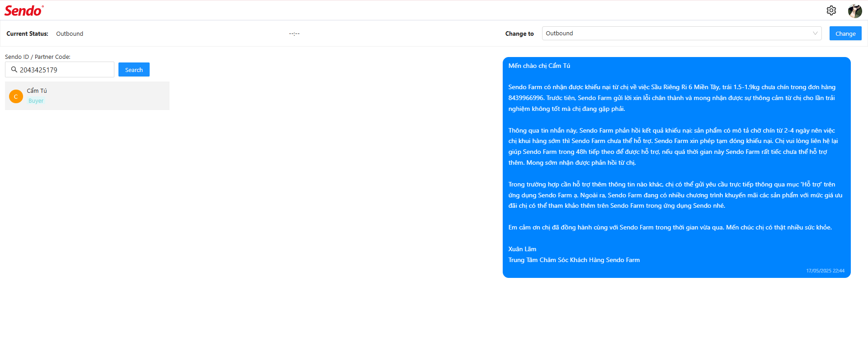Click the signature name Xuân Lâm
The image size is (868, 339).
tap(522, 249)
